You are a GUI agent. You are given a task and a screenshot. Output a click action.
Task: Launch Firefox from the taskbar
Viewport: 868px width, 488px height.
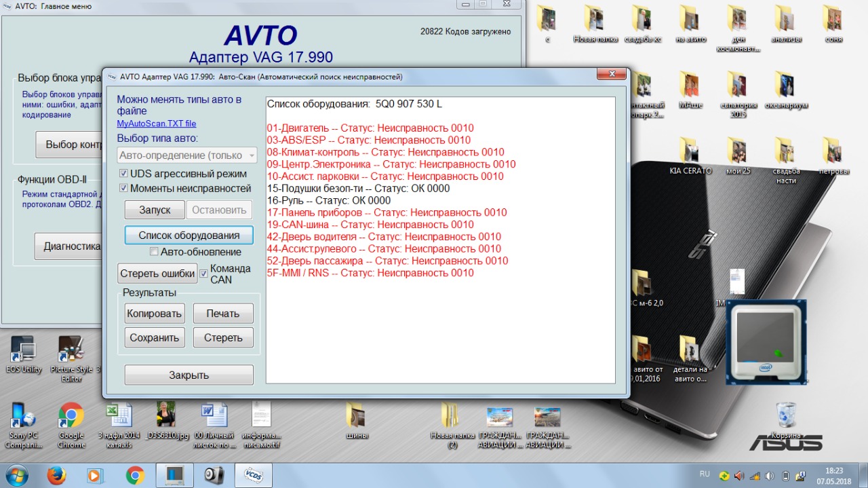tap(56, 474)
